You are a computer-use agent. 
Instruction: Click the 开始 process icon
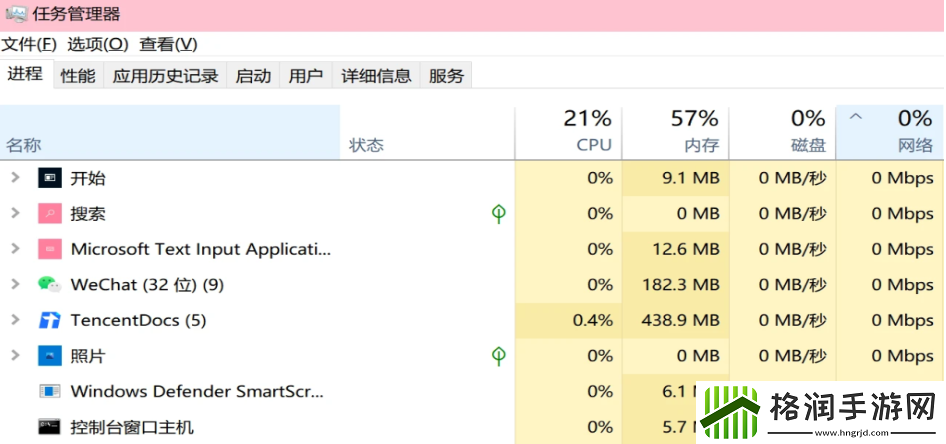[49, 178]
